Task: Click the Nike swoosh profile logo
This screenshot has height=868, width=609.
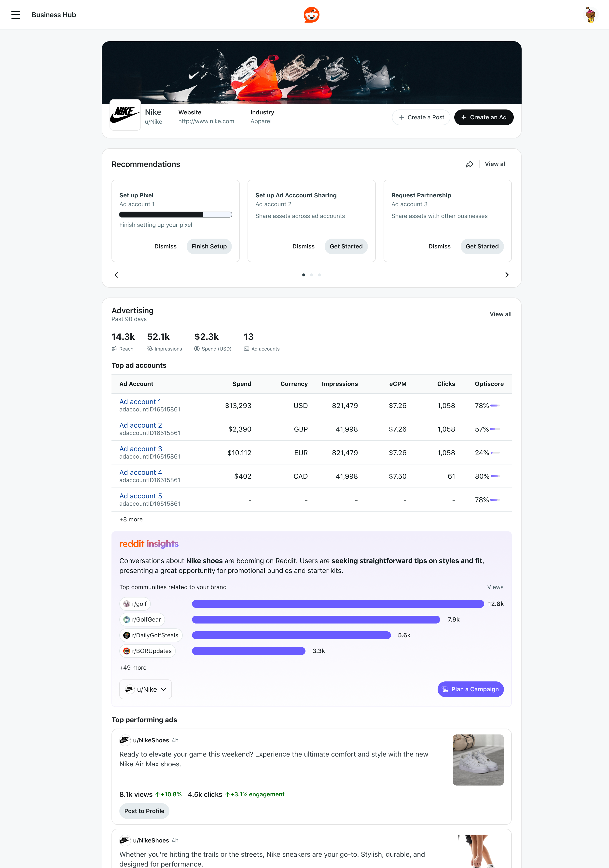Action: 125,115
